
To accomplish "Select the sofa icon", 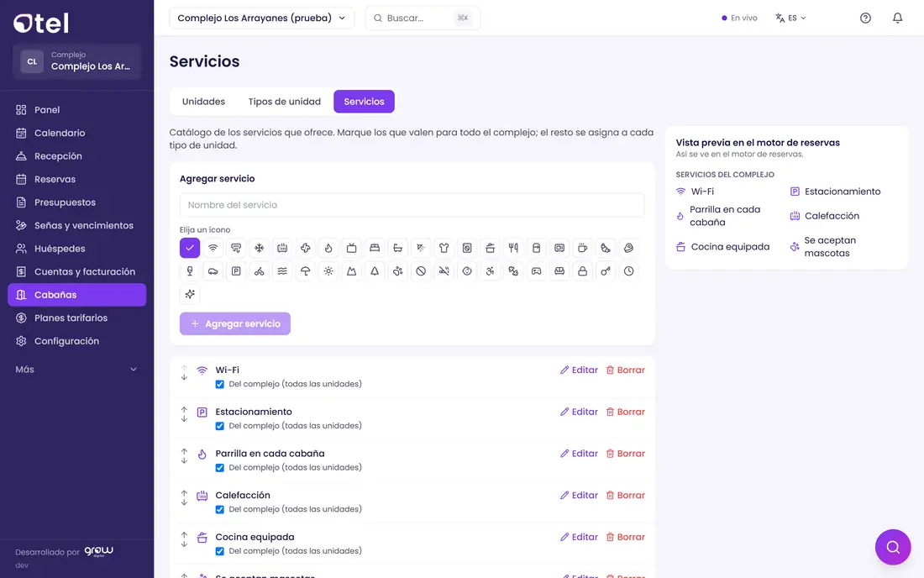I will click(559, 271).
